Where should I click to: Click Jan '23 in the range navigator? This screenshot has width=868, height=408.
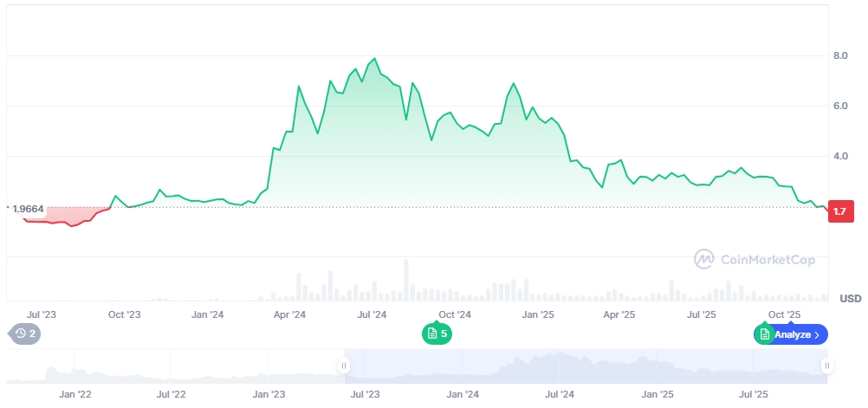click(x=269, y=394)
